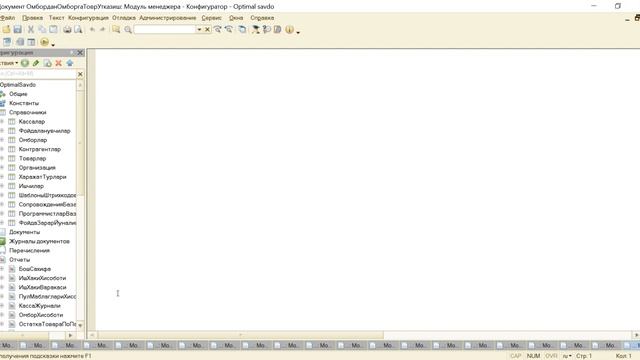
Task: Click the Find in text icon
Action: (116, 29)
